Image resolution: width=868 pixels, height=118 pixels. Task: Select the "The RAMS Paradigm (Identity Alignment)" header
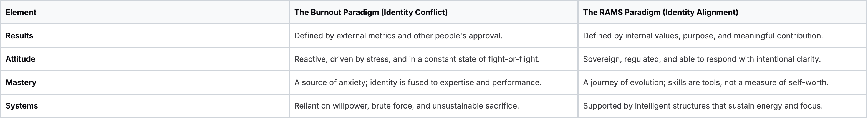(x=660, y=13)
